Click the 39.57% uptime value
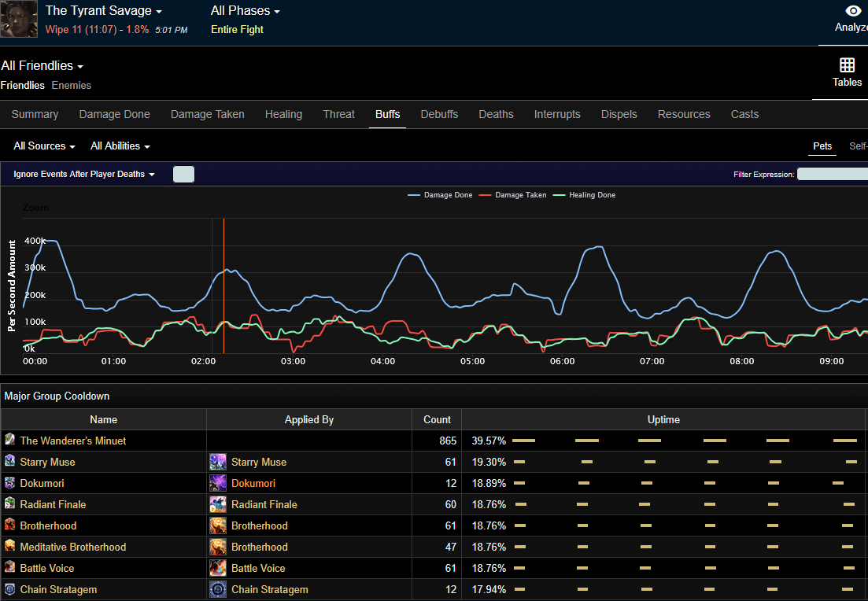This screenshot has width=868, height=601. [489, 441]
